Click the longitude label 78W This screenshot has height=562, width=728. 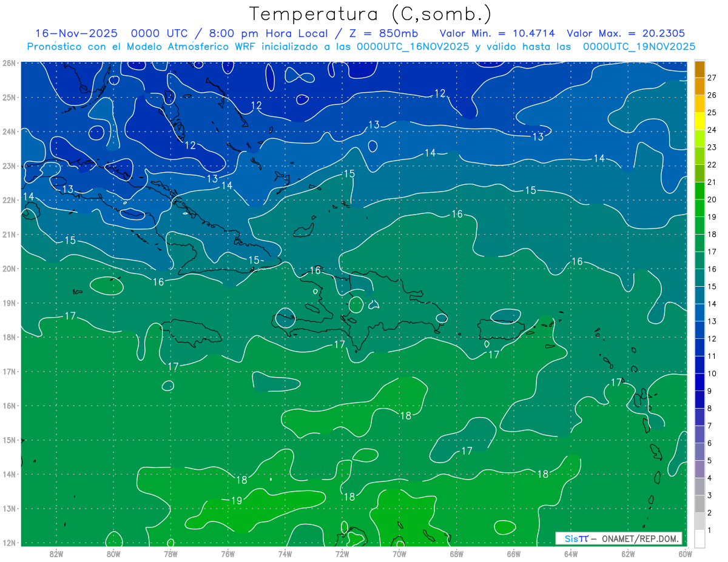[x=170, y=553]
